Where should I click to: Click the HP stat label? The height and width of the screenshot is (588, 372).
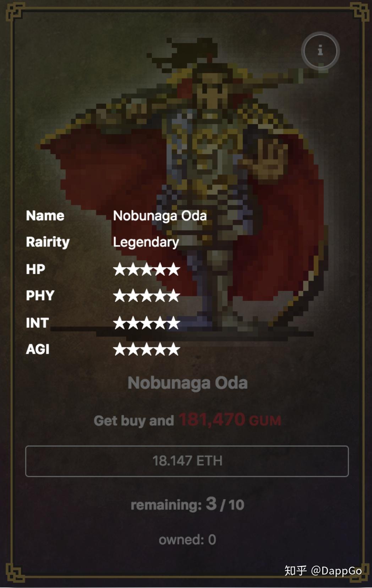(35, 269)
